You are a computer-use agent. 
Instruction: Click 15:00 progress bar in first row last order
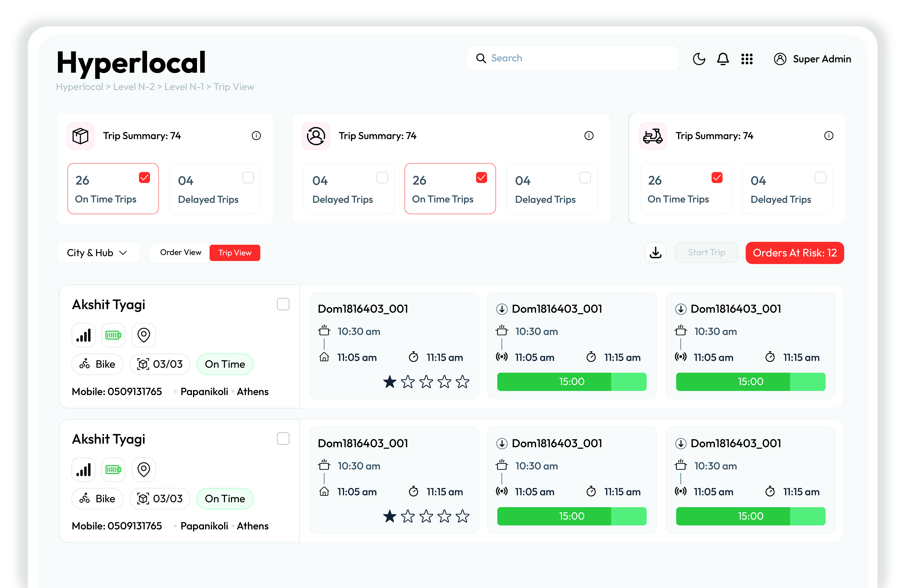750,381
